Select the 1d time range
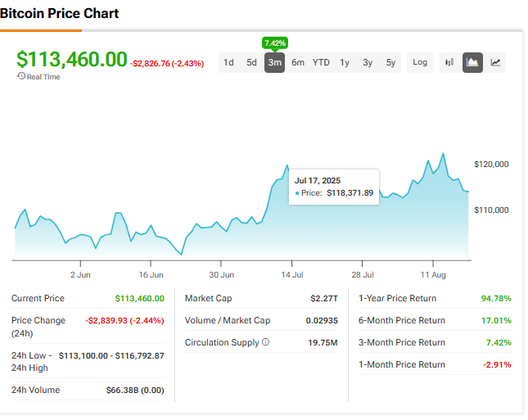The image size is (528, 420). tap(228, 62)
